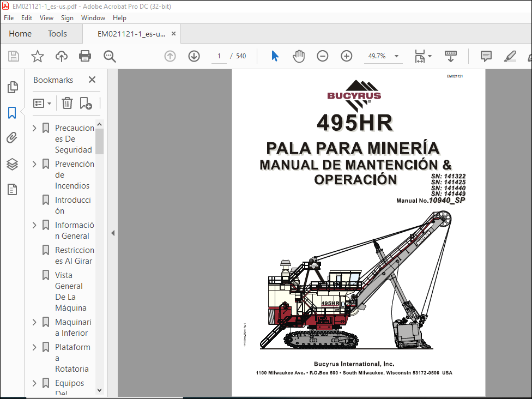Image resolution: width=532 pixels, height=399 pixels.
Task: Expand Plataforma Rotatoria bookmark
Action: pyautogui.click(x=34, y=347)
